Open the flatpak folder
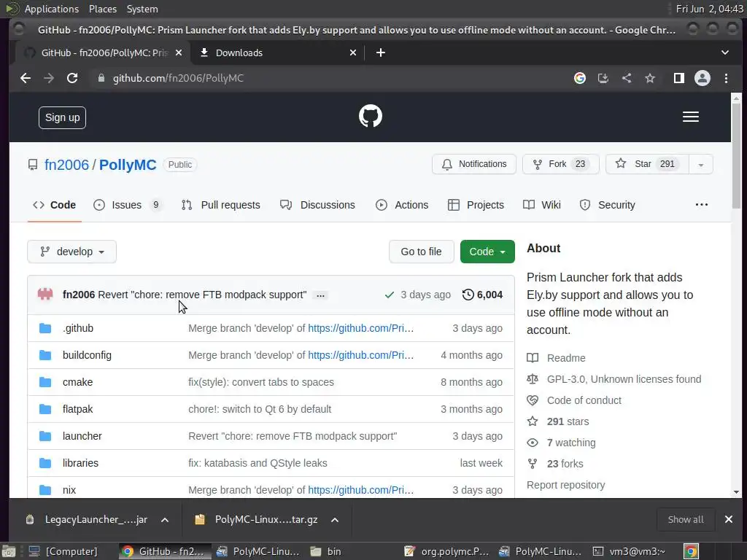 point(77,409)
